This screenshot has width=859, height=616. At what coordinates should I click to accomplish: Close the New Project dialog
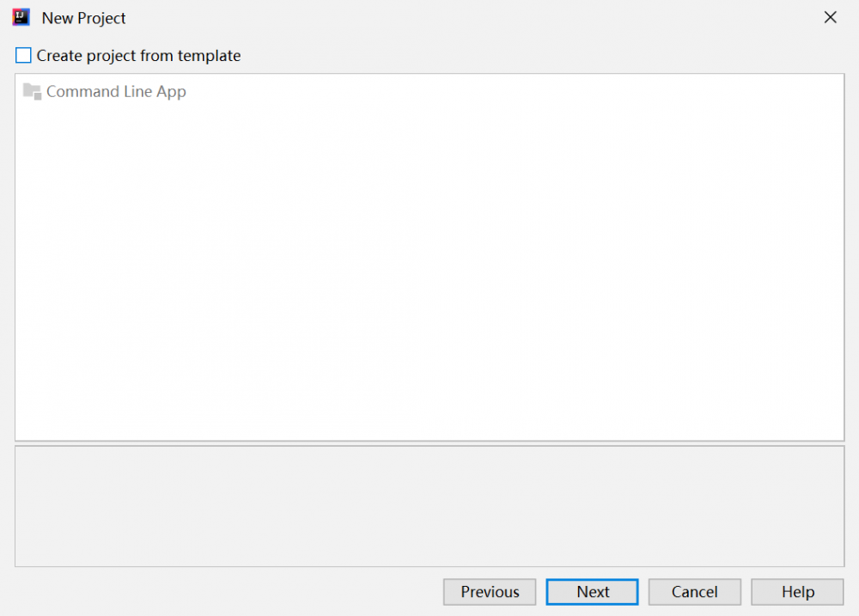(x=830, y=17)
